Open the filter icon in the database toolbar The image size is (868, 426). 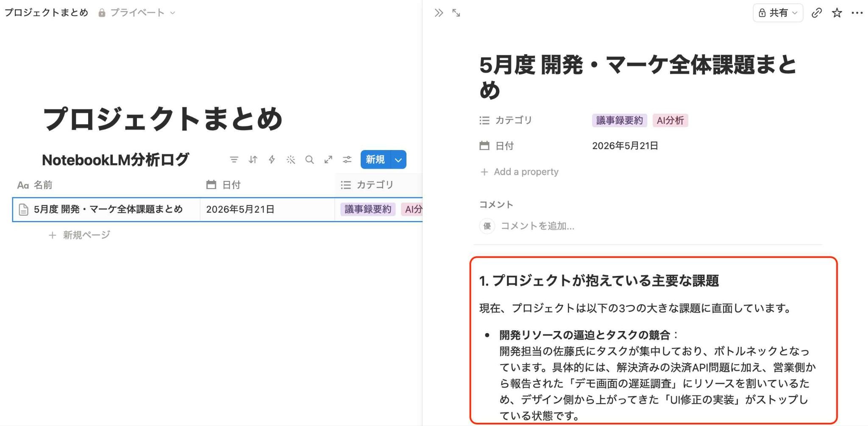[x=234, y=160]
